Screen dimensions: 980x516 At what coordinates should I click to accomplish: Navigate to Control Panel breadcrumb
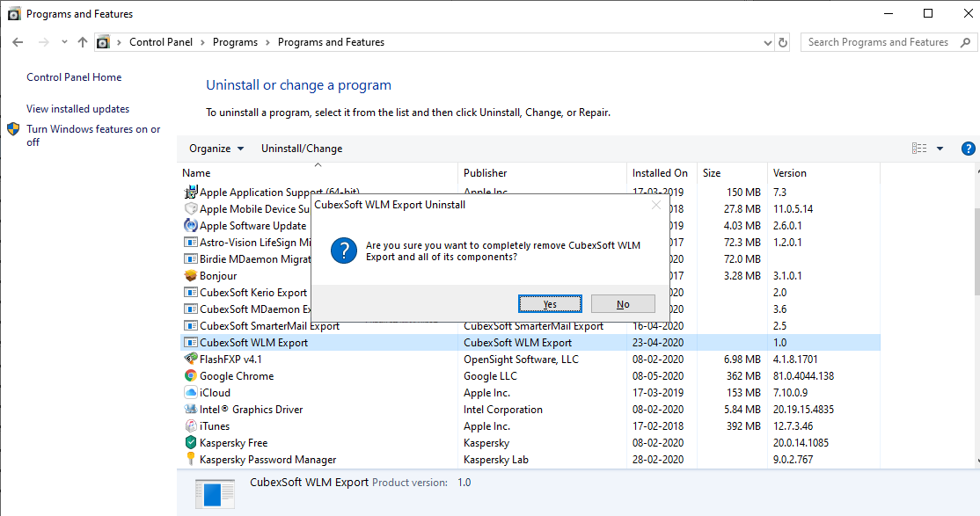pos(161,42)
